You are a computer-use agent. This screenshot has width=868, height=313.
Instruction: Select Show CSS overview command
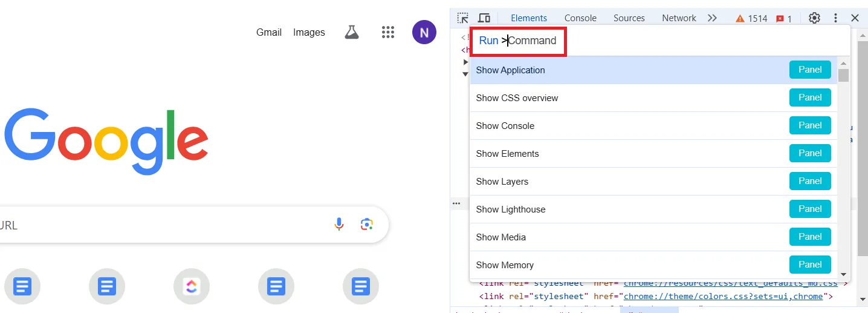point(653,98)
